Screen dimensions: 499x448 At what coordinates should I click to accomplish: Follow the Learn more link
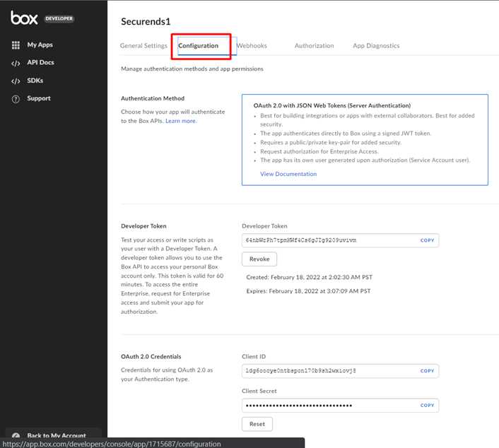click(x=181, y=121)
